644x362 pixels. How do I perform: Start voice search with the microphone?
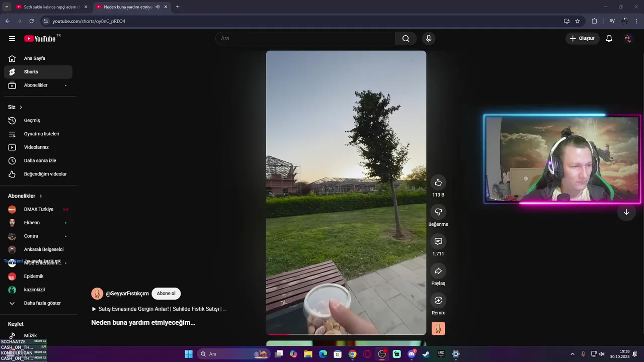coord(429,39)
